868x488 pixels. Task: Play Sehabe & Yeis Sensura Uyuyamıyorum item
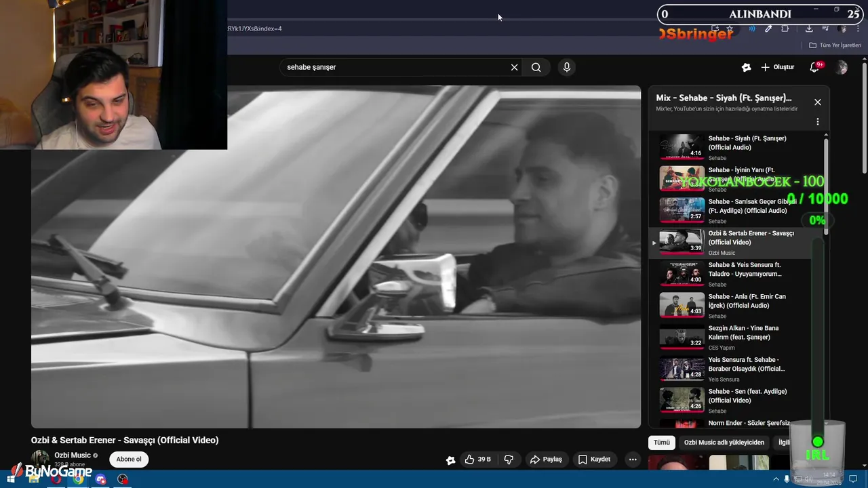coord(735,274)
